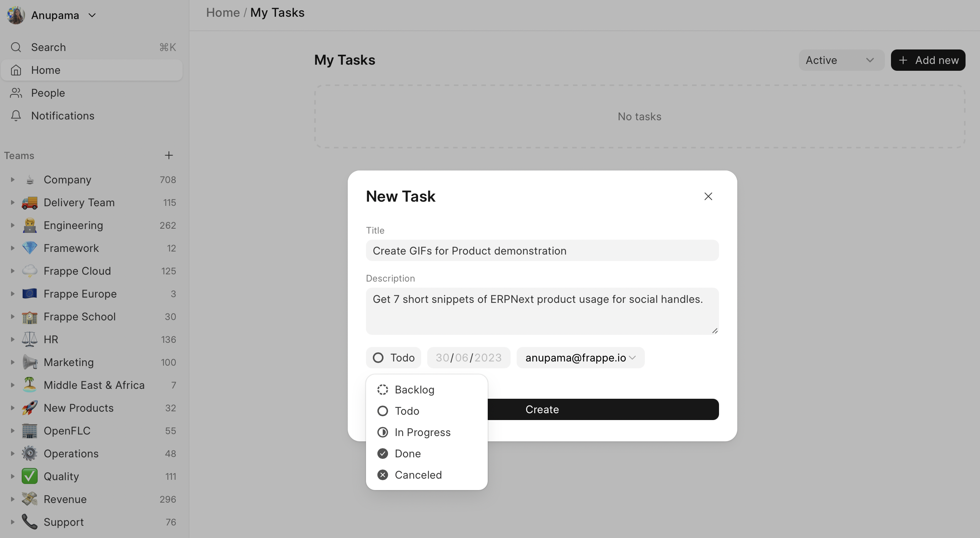This screenshot has height=538, width=980.
Task: Click the People icon in sidebar
Action: pyautogui.click(x=16, y=93)
